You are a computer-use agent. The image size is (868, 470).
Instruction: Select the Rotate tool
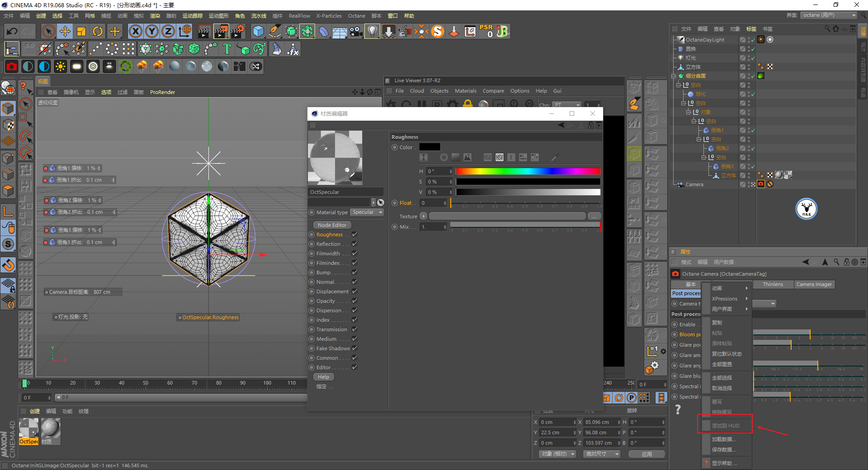[98, 31]
